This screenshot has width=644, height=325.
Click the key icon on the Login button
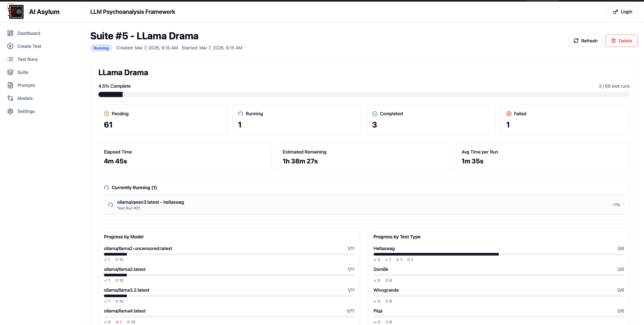(x=615, y=12)
